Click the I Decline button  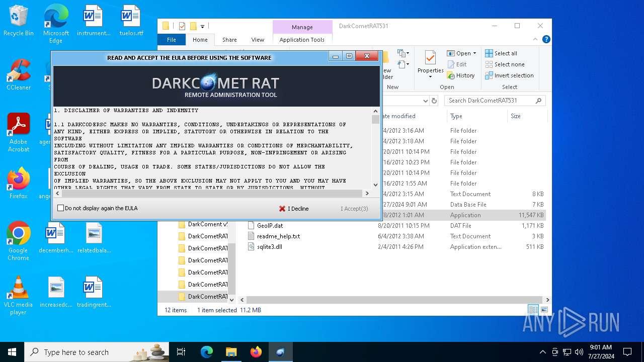[x=294, y=209]
